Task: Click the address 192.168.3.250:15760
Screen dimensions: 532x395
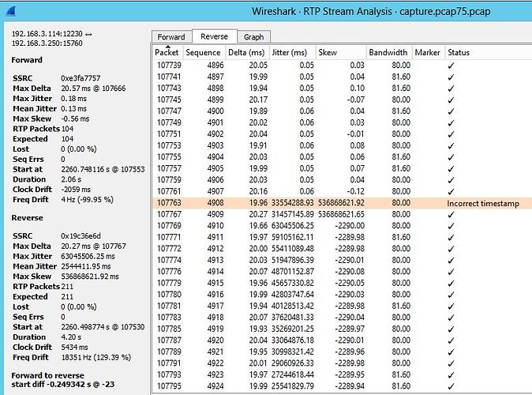Action: click(47, 43)
